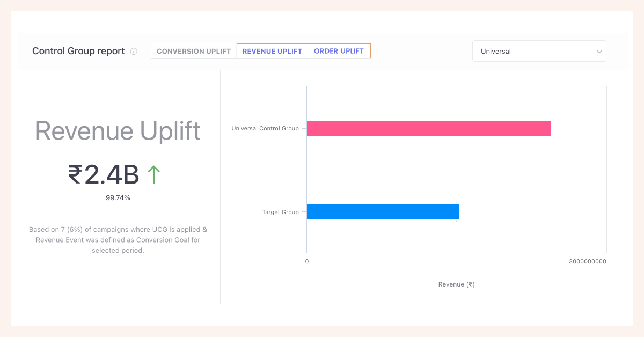Click the Revenue (₹) axis title

[x=456, y=284]
